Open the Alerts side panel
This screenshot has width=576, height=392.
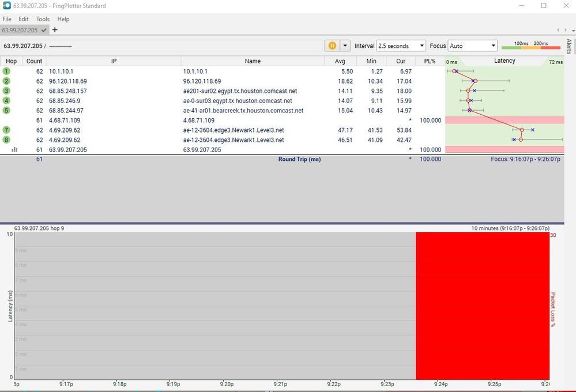click(569, 46)
